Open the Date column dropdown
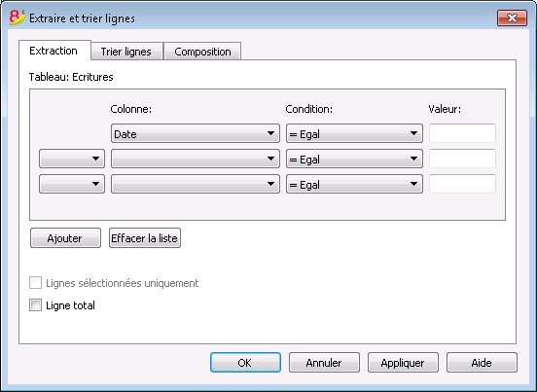Screen dimensions: 537x392 (196, 133)
